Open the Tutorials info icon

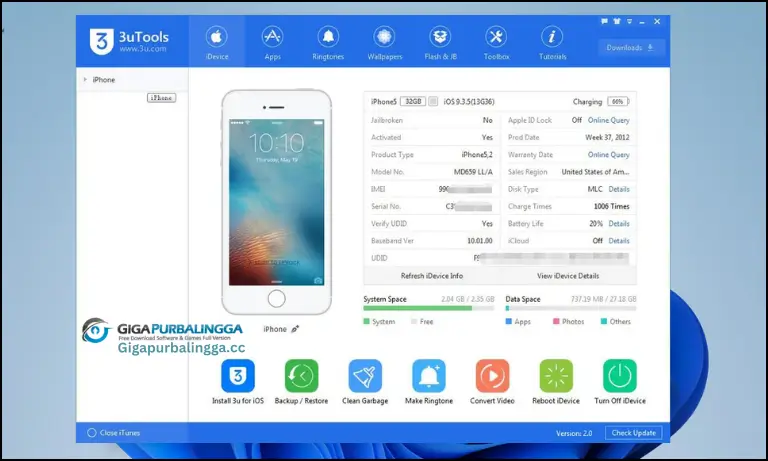552,37
